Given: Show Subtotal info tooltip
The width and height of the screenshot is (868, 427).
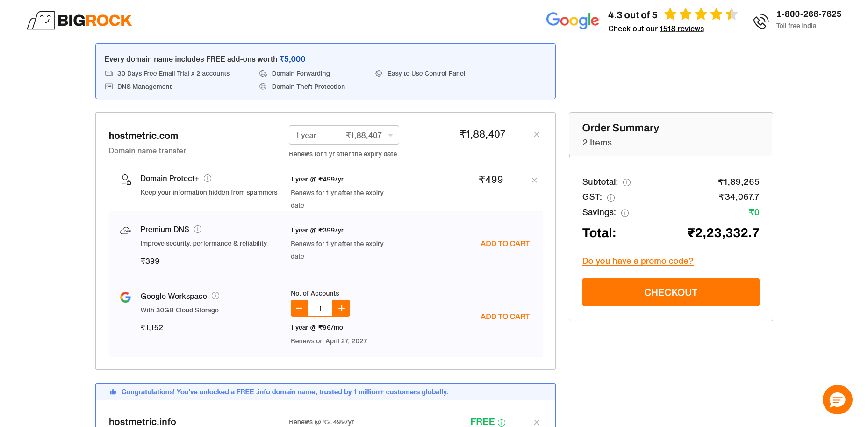Looking at the screenshot, I should point(627,182).
